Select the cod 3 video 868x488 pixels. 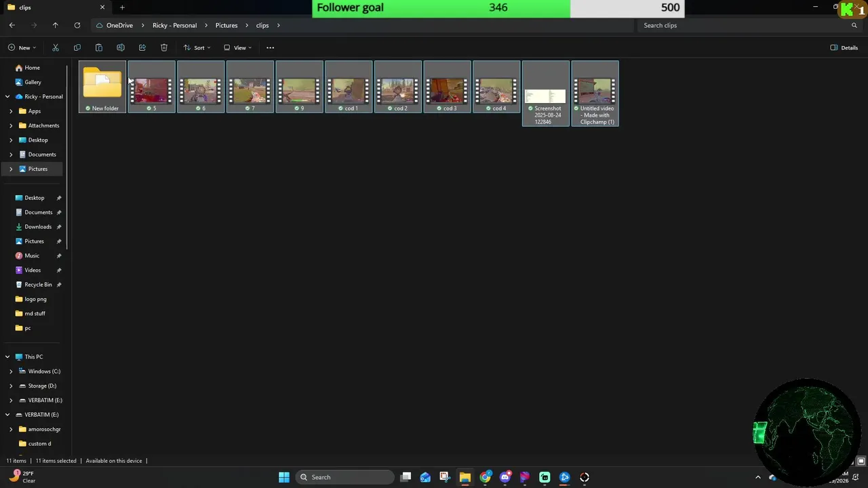pyautogui.click(x=447, y=87)
